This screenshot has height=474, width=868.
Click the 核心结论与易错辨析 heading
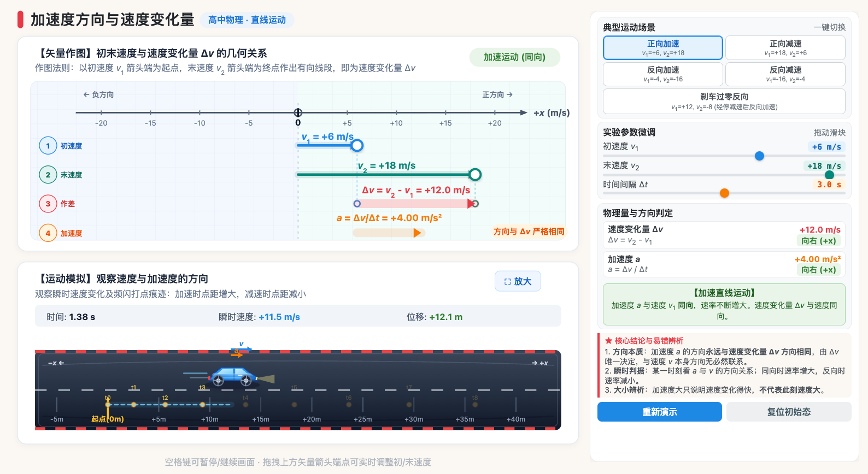tap(644, 341)
